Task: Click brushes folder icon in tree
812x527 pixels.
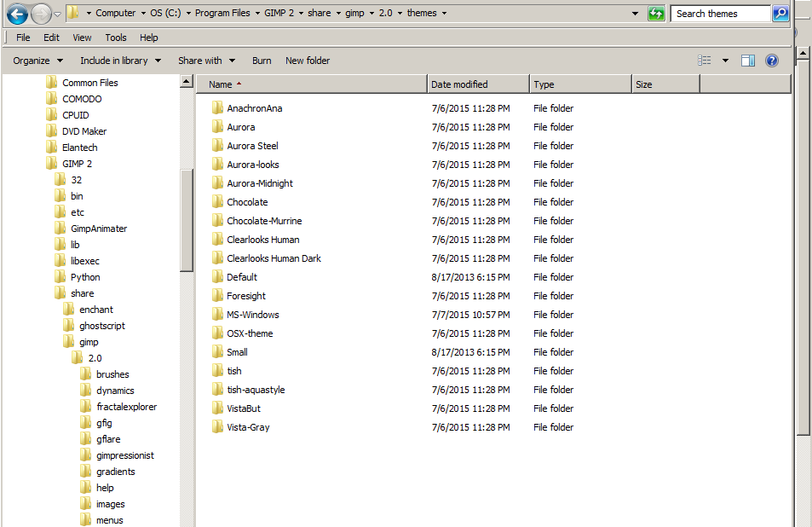Action: [x=85, y=374]
